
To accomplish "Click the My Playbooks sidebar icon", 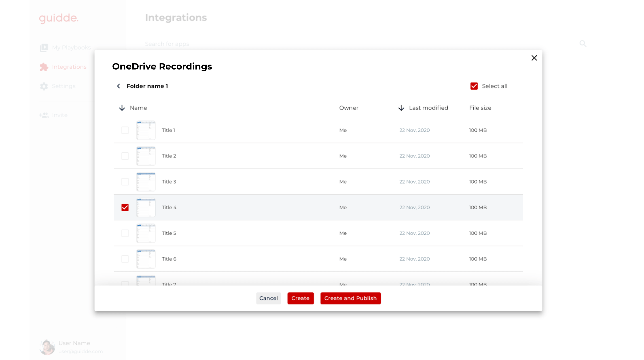I will (44, 47).
